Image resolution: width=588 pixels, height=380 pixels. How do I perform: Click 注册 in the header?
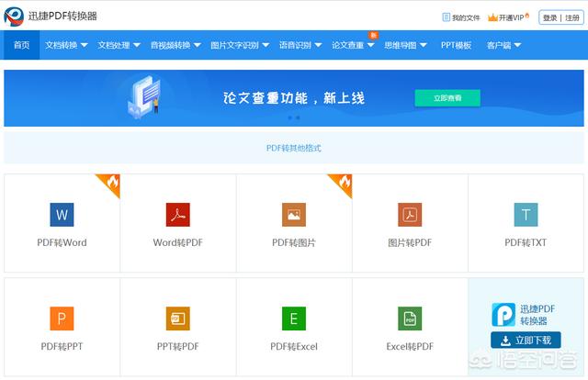click(x=571, y=17)
